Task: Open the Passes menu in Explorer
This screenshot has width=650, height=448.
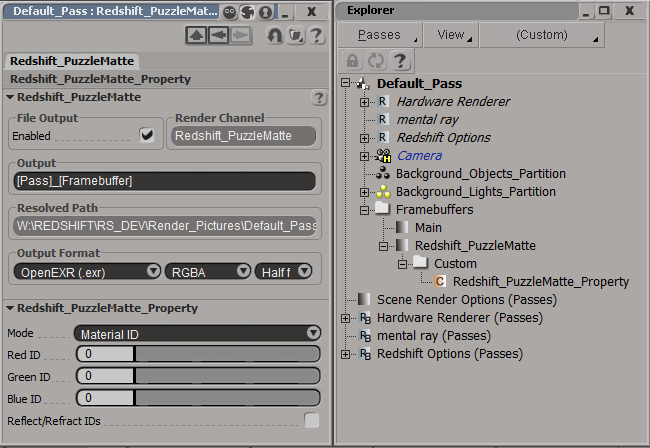Action: pos(379,35)
